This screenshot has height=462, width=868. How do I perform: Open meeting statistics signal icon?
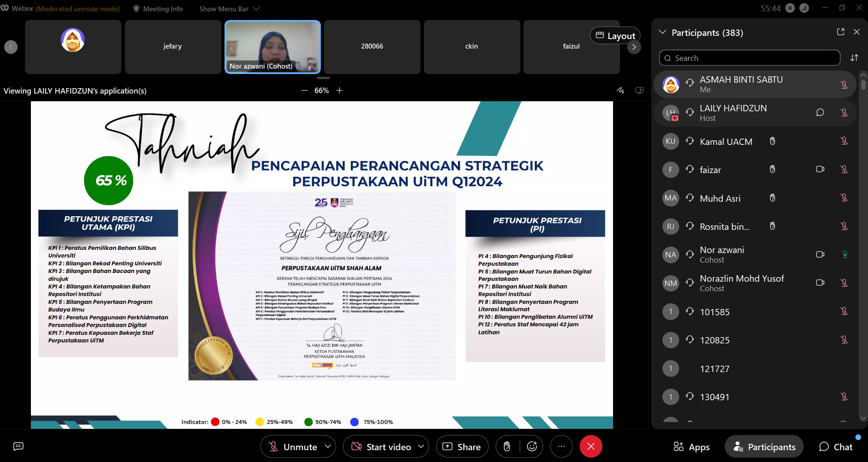tap(804, 8)
